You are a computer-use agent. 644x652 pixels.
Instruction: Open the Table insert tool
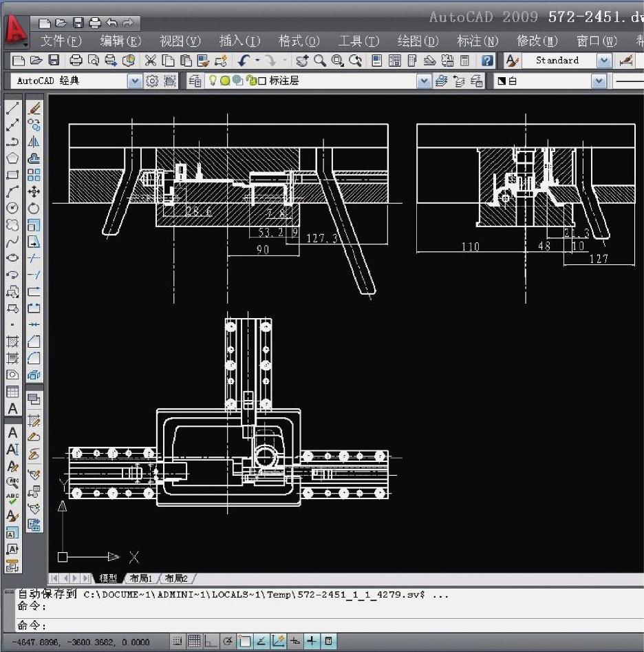12,392
